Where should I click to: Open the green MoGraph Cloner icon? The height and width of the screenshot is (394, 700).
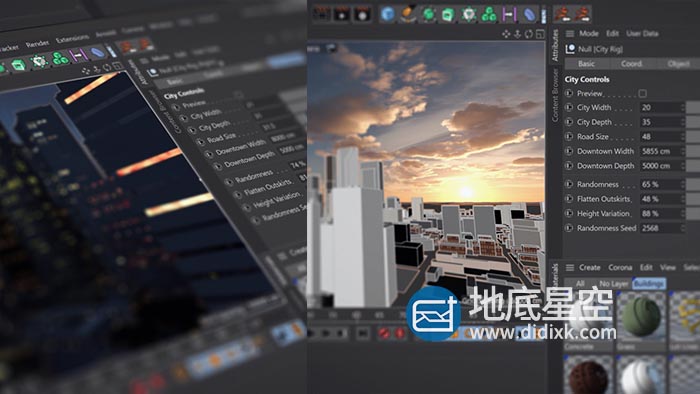[489, 14]
